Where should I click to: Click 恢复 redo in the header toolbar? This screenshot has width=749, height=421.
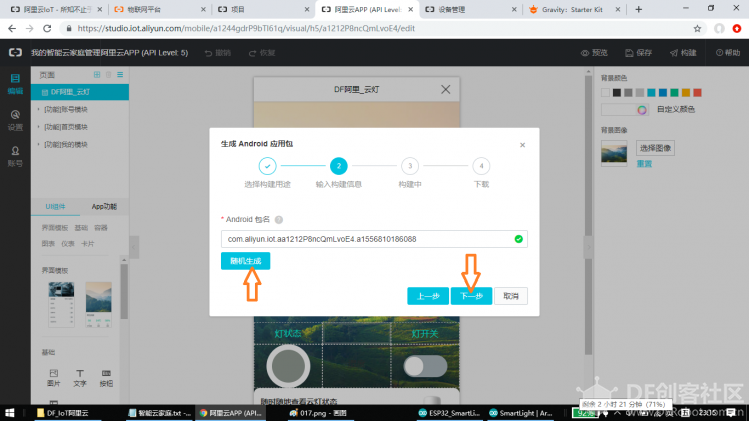(x=262, y=53)
